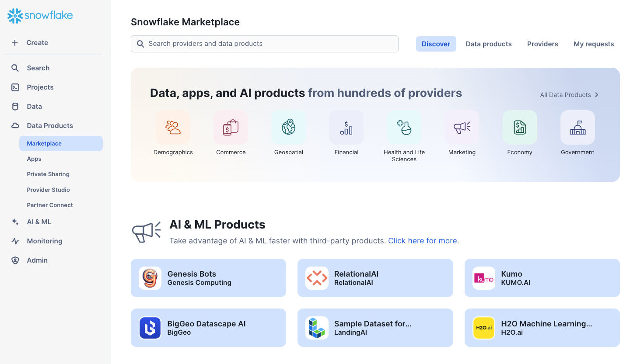This screenshot has height=364, width=630.
Task: Follow the Click here for more link
Action: click(x=423, y=240)
